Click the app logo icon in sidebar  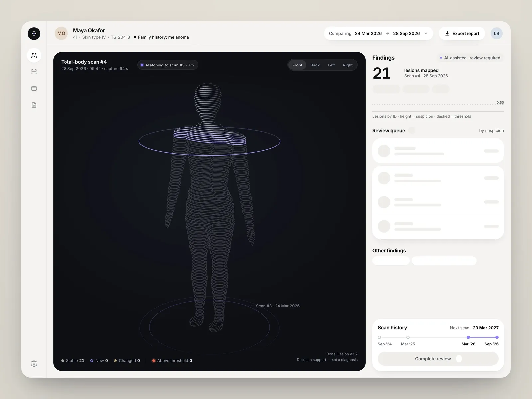click(x=34, y=34)
